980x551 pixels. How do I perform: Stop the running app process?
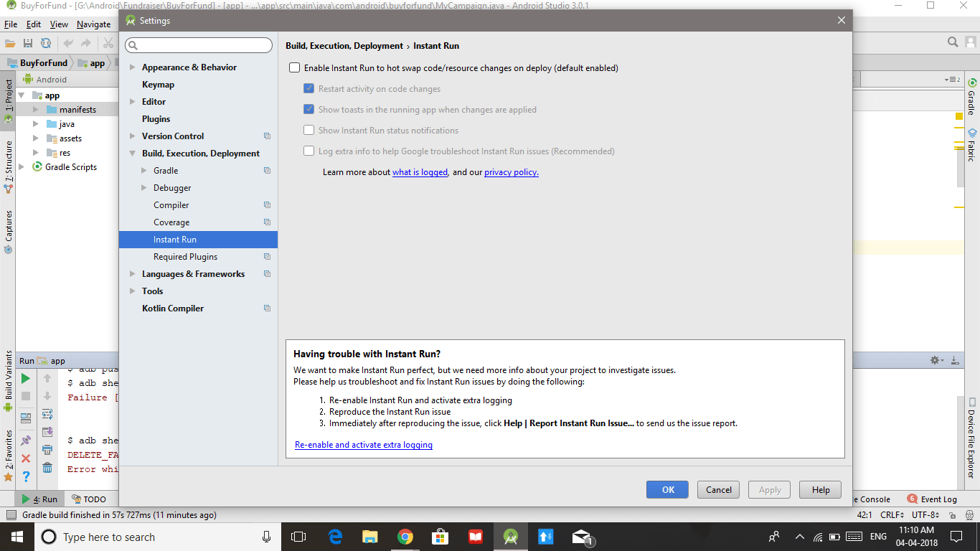click(x=24, y=397)
